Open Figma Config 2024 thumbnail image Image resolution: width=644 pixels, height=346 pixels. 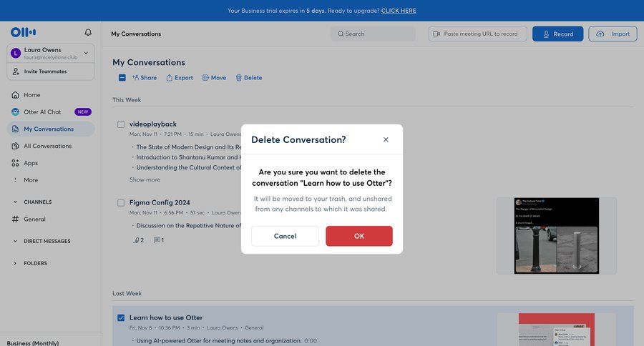coord(557,236)
